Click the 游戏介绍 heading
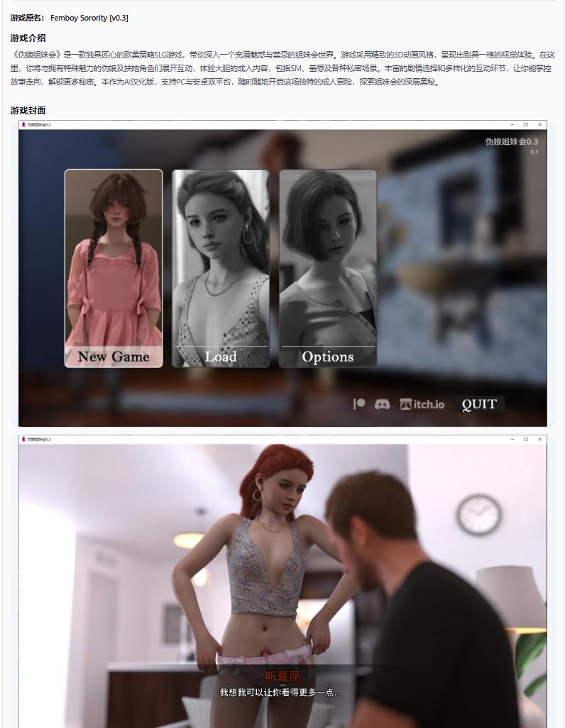Image resolution: width=565 pixels, height=728 pixels. coord(28,38)
